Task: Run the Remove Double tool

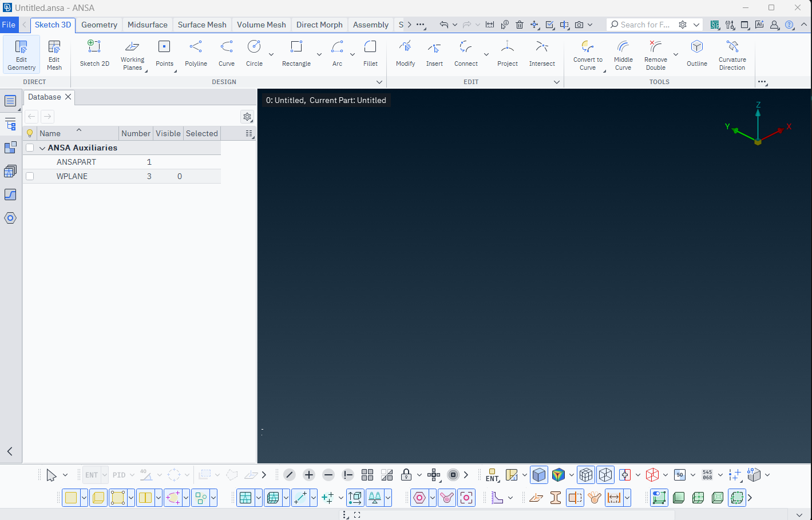Action: [x=656, y=55]
